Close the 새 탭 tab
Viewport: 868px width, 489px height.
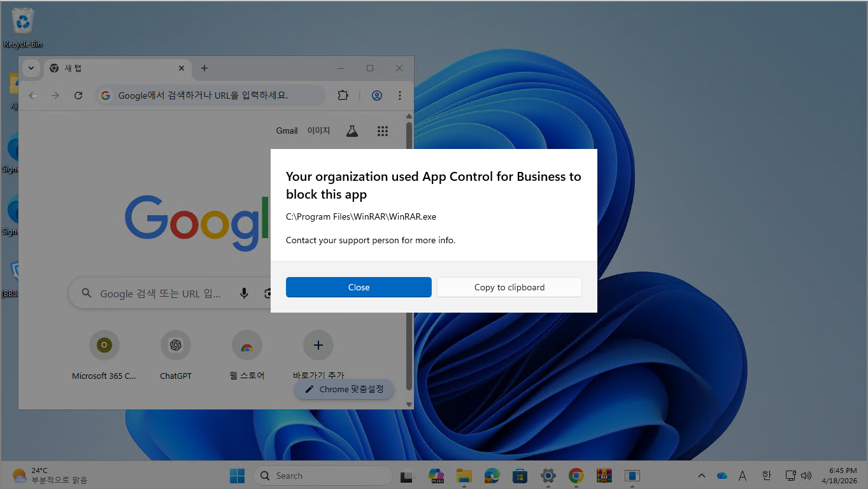coord(181,68)
